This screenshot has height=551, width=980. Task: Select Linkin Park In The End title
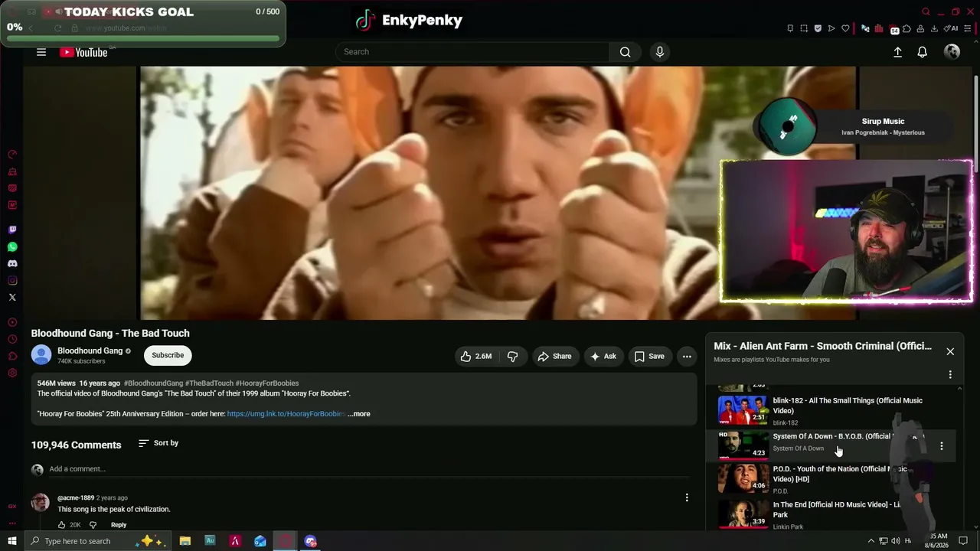pos(837,510)
